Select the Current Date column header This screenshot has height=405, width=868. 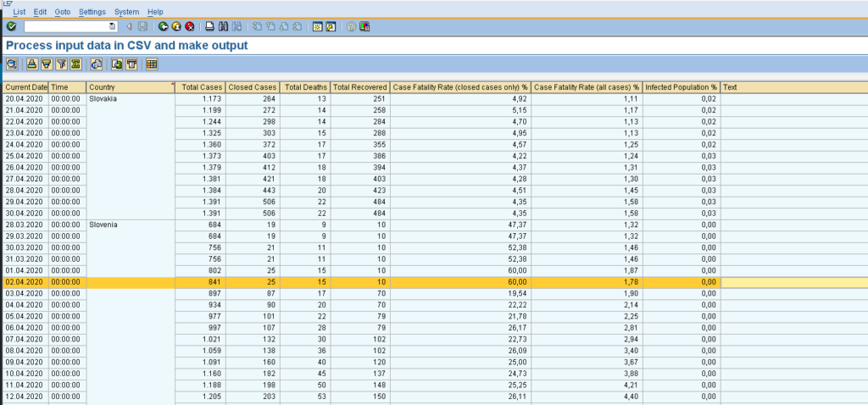pyautogui.click(x=25, y=87)
